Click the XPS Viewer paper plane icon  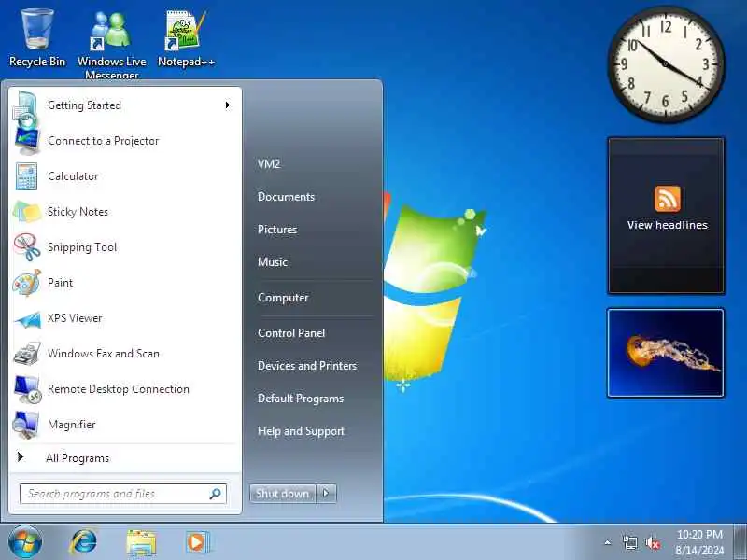(27, 318)
